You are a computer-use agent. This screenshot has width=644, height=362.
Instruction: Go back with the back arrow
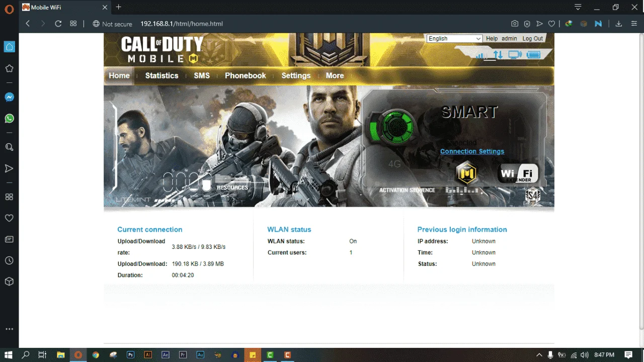28,24
